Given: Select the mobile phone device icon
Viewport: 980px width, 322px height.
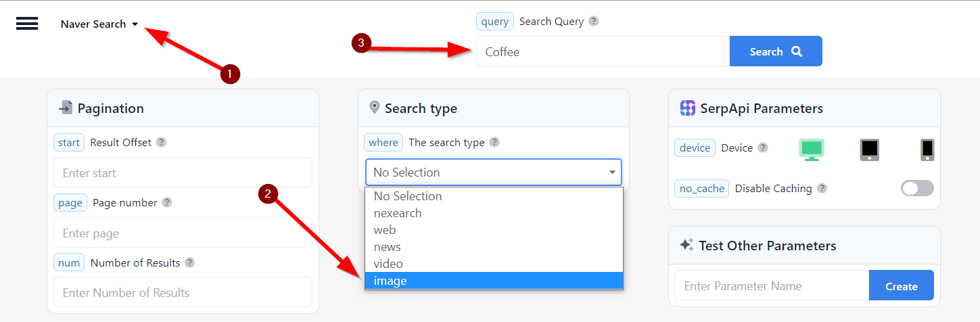Looking at the screenshot, I should [927, 149].
